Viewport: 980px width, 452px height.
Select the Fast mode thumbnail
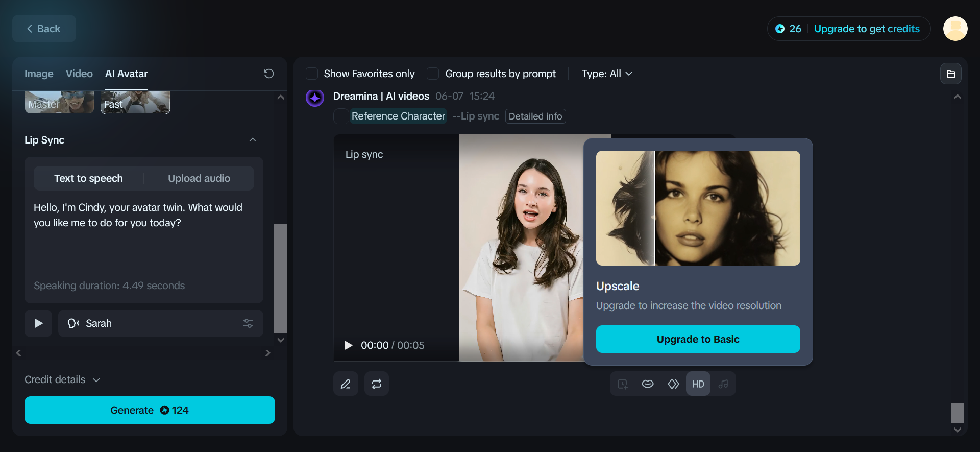(135, 102)
